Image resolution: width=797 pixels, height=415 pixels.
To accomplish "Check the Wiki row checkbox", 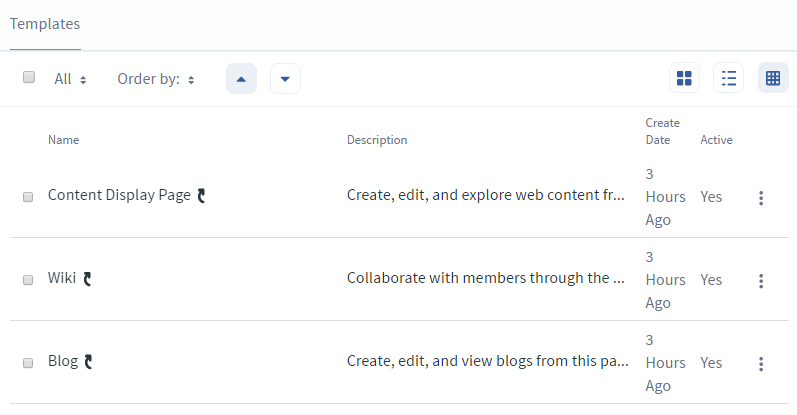I will [28, 280].
